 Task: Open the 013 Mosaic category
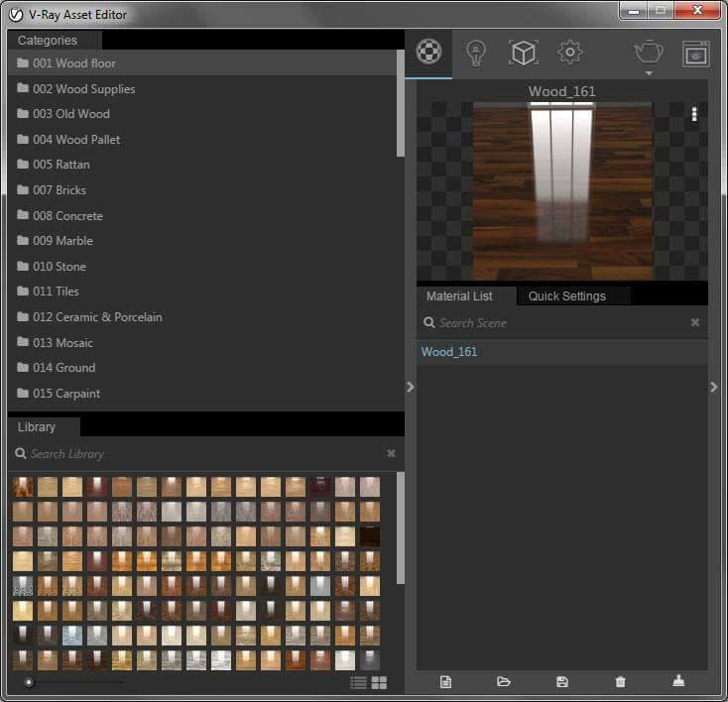coord(202,343)
